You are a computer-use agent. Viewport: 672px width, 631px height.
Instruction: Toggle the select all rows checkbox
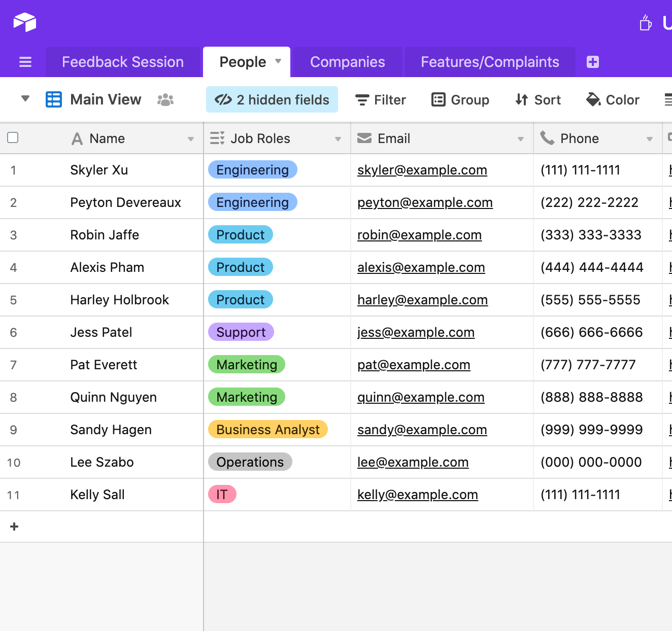13,137
